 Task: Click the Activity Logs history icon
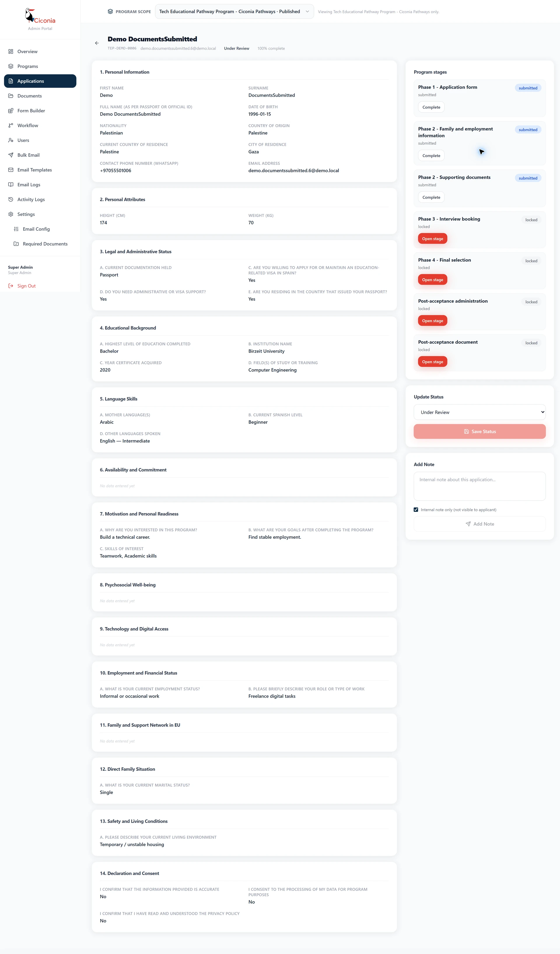coord(10,199)
